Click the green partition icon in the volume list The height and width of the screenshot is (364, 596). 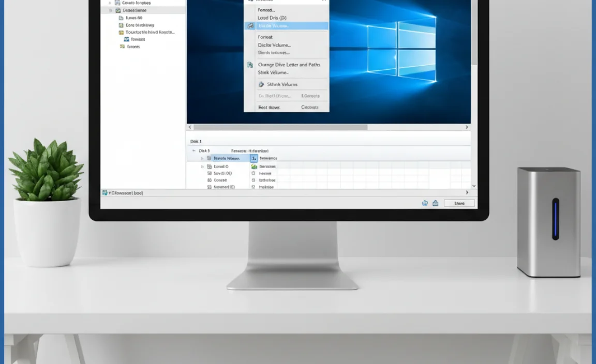(253, 166)
